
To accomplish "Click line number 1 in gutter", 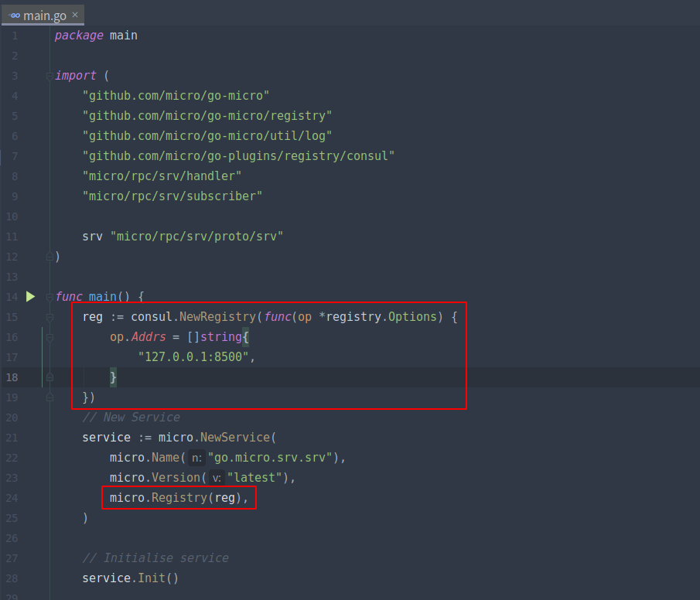I will [15, 36].
